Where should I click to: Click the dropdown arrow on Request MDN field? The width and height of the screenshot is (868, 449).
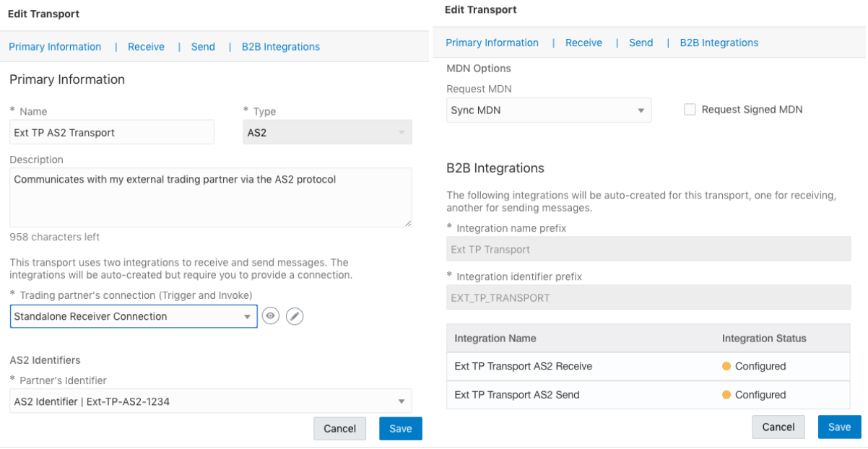click(641, 110)
